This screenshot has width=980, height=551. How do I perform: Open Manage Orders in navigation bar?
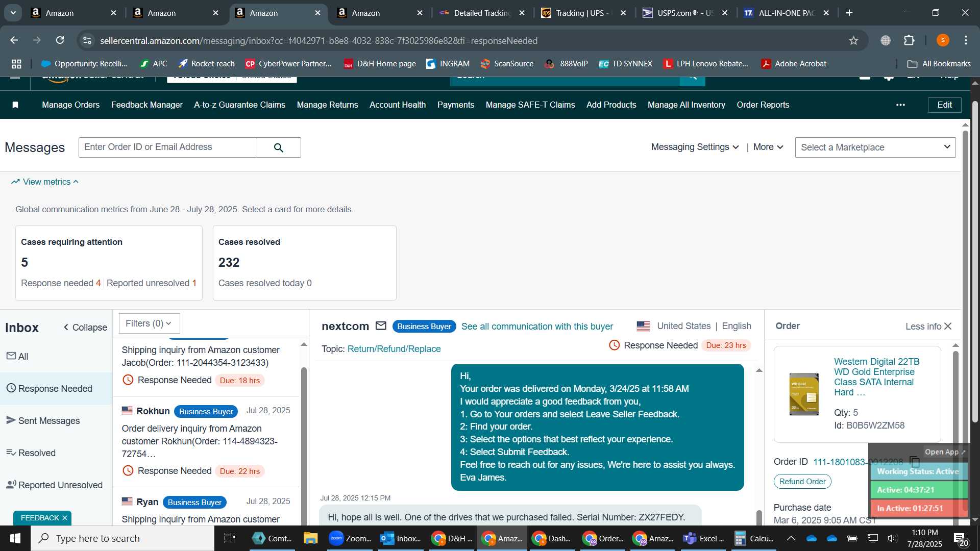click(71, 105)
